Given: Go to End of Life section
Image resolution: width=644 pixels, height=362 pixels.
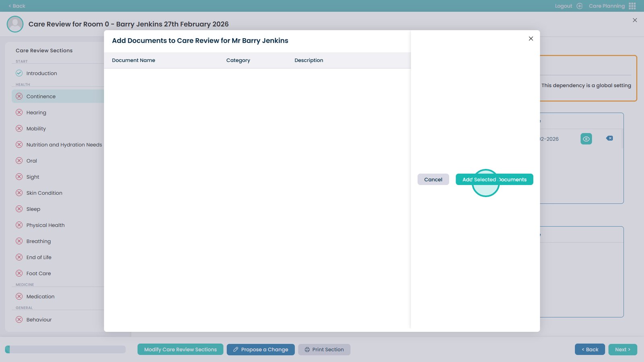Looking at the screenshot, I should point(39,257).
